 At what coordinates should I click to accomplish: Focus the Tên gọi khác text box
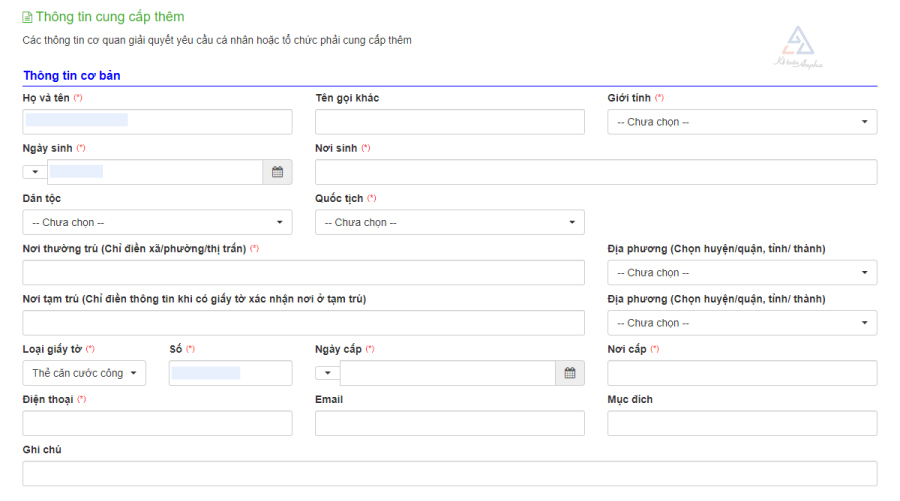tap(449, 122)
